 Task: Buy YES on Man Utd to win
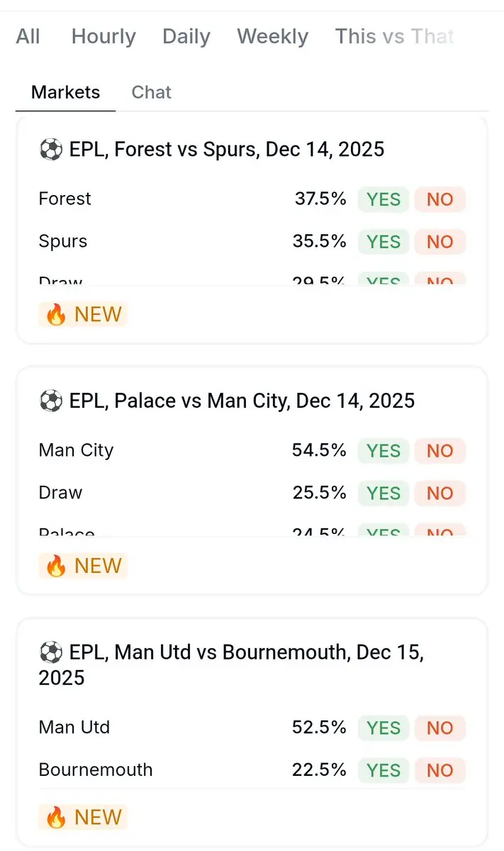[x=383, y=728]
